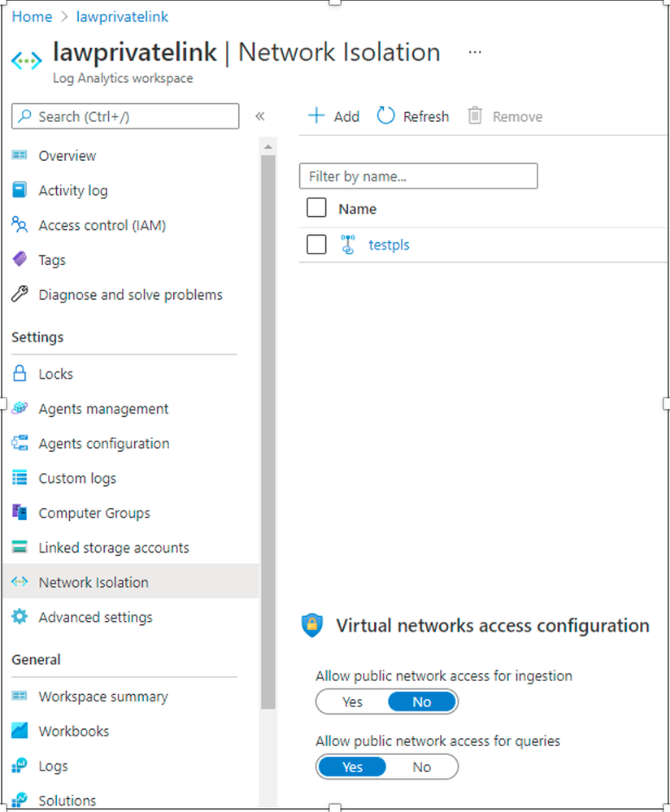Click the Agents configuration icon
Image resolution: width=670 pixels, height=812 pixels.
click(20, 443)
